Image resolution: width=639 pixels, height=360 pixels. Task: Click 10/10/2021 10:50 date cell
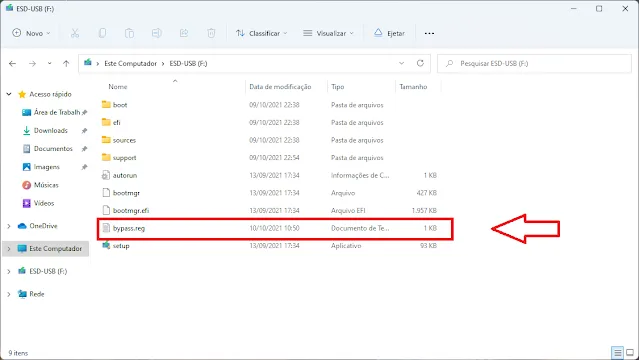point(274,228)
